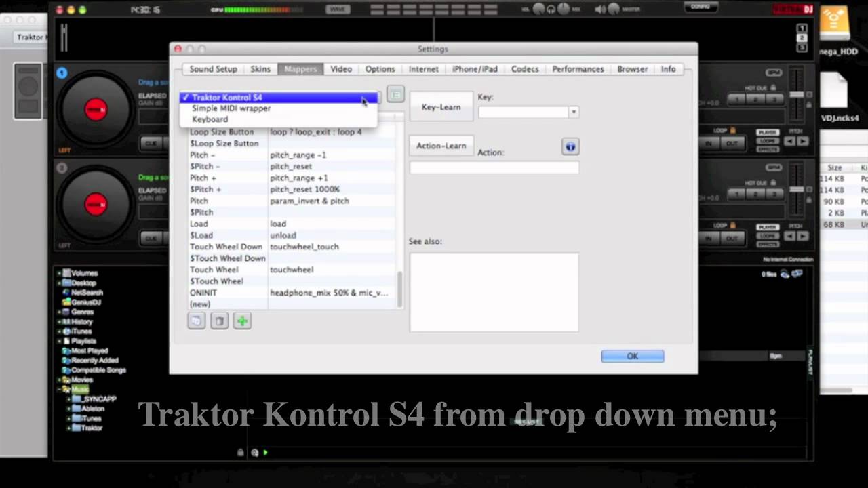
Task: Choose Keyboard from the dropdown list
Action: tap(278, 119)
